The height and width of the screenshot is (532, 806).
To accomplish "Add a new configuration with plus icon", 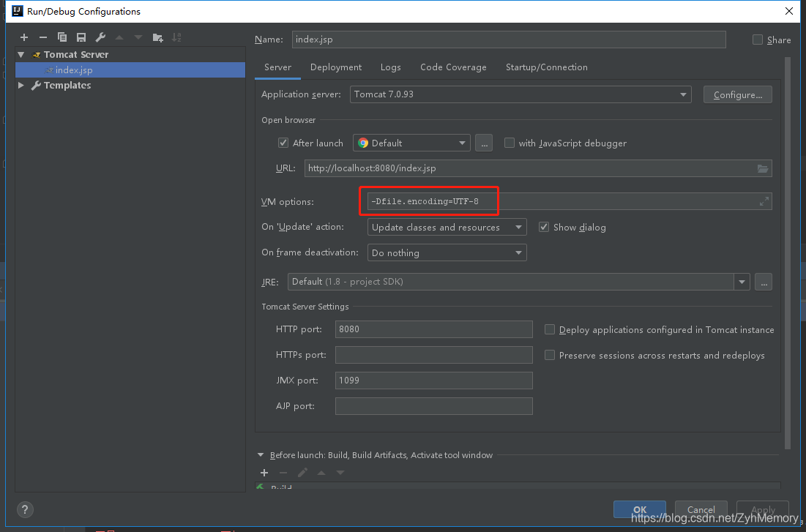I will (24, 37).
